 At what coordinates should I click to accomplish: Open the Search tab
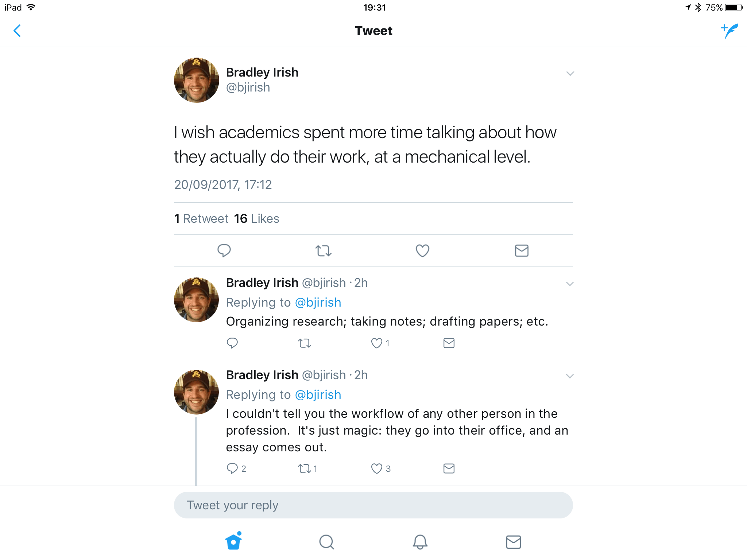click(326, 542)
